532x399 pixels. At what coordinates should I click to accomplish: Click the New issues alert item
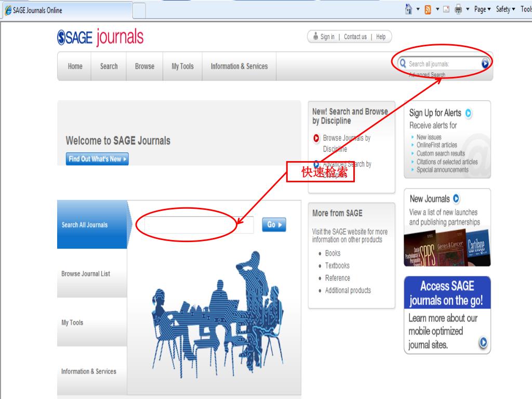(x=429, y=137)
